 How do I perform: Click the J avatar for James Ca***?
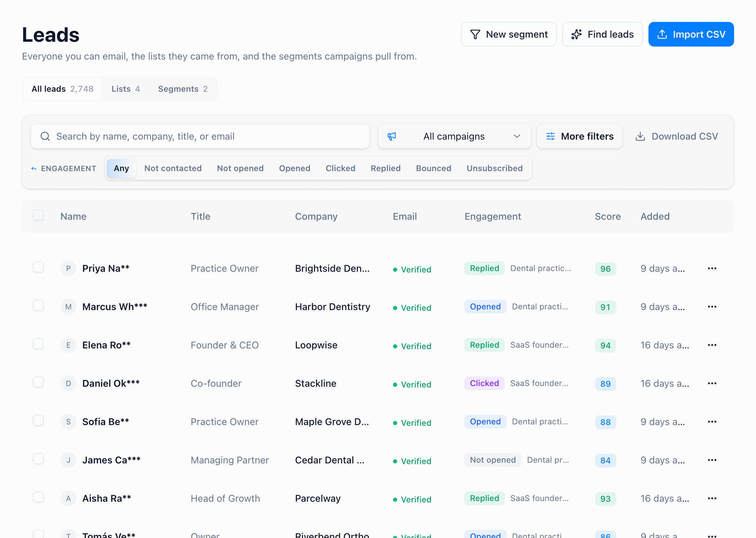coord(68,460)
